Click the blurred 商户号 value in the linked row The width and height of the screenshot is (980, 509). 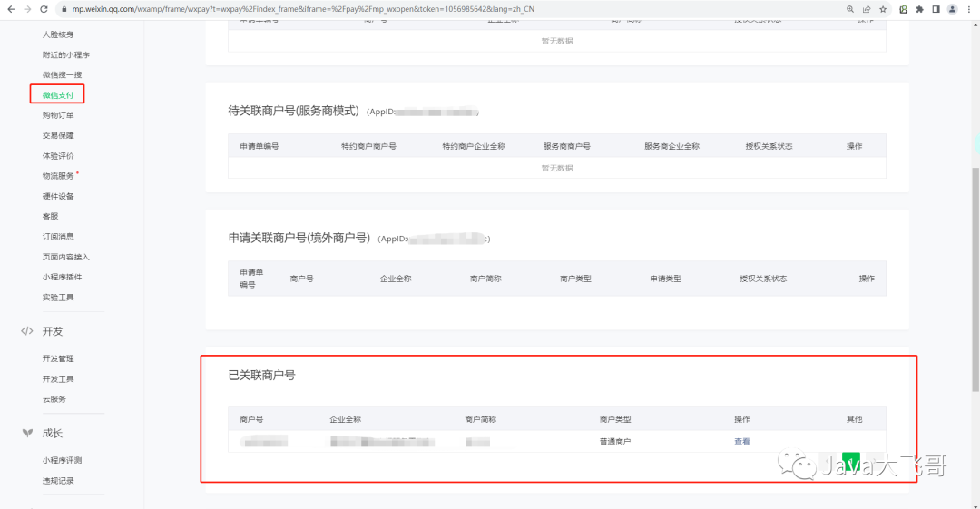[265, 442]
